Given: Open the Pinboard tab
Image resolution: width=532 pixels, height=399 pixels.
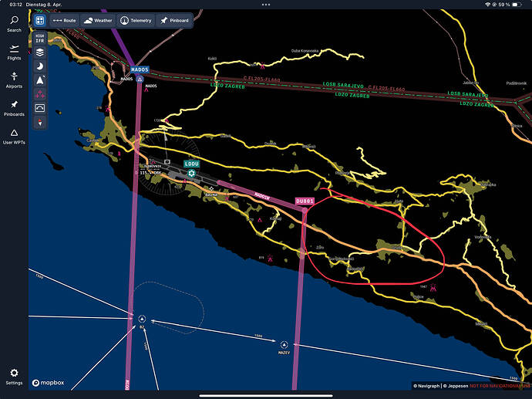Looking at the screenshot, I should (174, 20).
